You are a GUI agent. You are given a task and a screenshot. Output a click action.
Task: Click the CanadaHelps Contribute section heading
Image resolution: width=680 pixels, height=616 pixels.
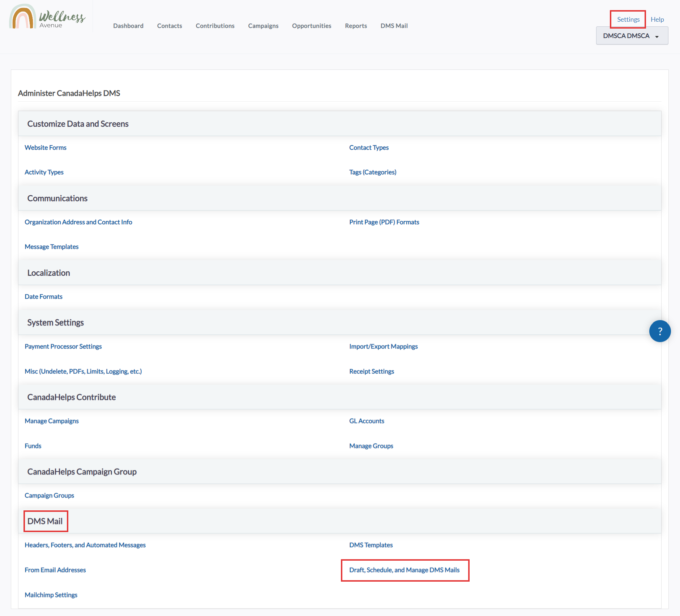[72, 397]
